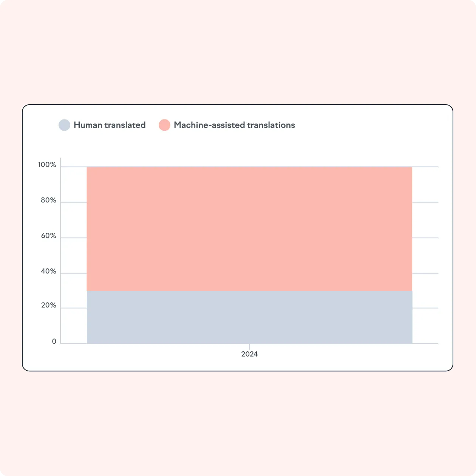Click the 20% y-axis label
Screen dimensions: 476x476
(48, 305)
